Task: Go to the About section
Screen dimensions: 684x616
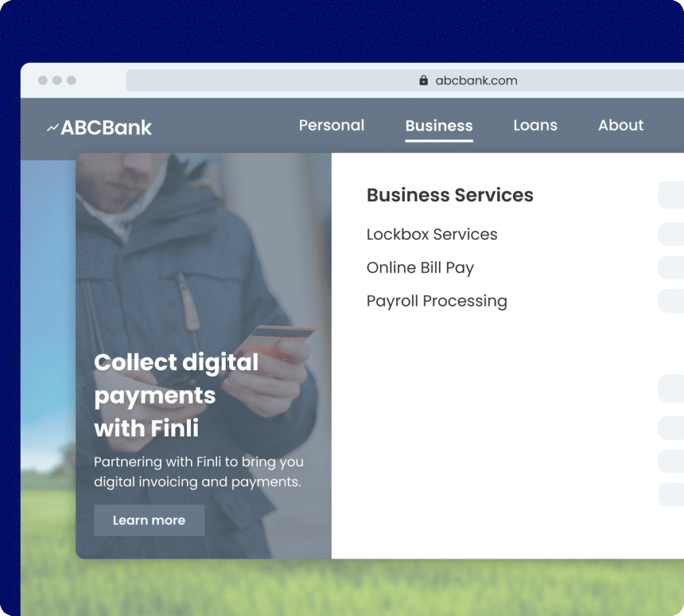Action: pyautogui.click(x=621, y=125)
